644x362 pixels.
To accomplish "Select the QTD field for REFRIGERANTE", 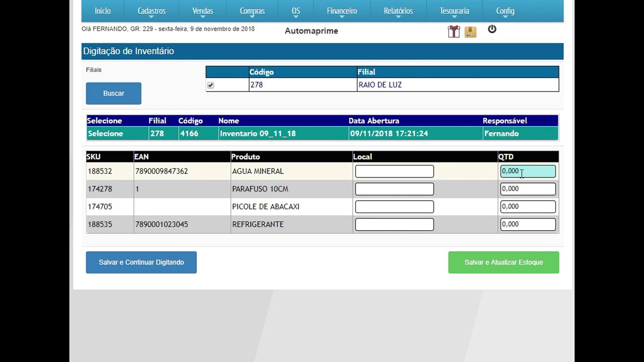I will point(528,224).
